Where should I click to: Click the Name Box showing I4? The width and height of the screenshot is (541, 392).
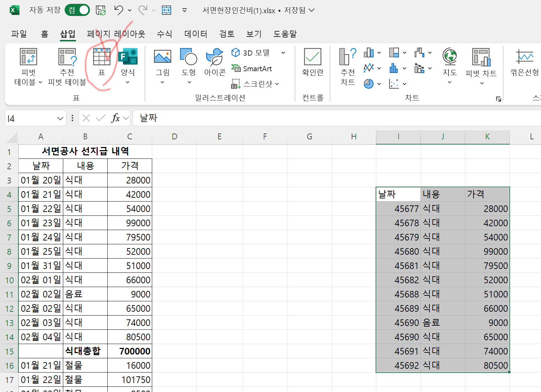click(31, 119)
